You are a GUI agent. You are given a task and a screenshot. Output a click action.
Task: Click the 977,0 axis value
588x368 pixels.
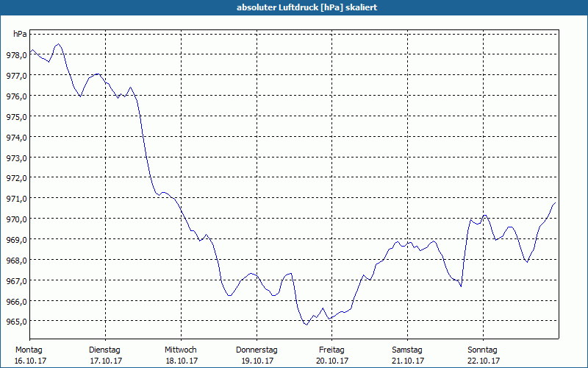16,76
